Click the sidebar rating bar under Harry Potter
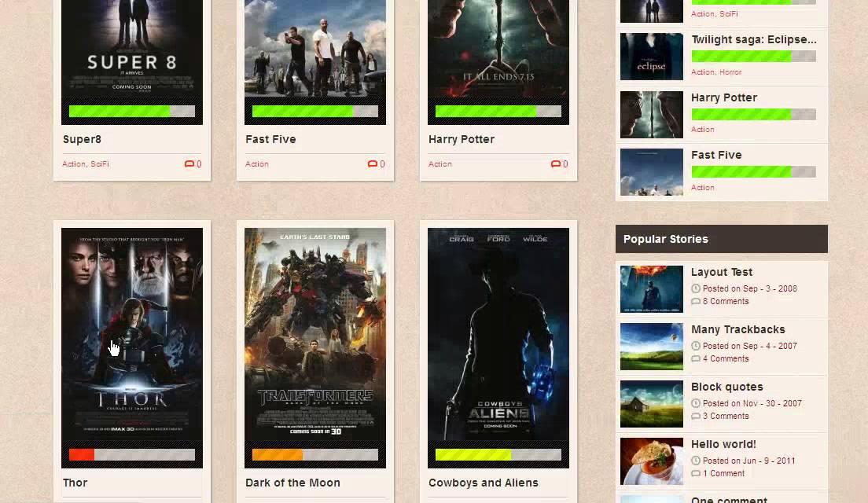Screen dimensions: 868x503 tap(753, 115)
